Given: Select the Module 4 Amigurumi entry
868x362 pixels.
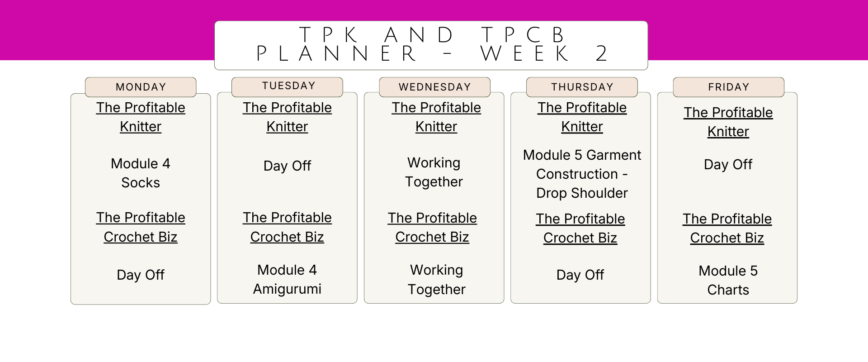Looking at the screenshot, I should pyautogui.click(x=287, y=279).
